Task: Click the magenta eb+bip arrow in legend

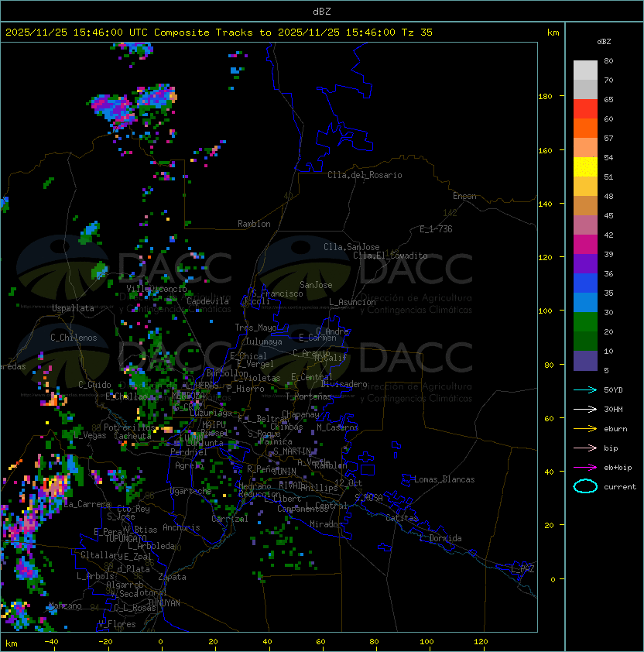Action: coord(585,468)
